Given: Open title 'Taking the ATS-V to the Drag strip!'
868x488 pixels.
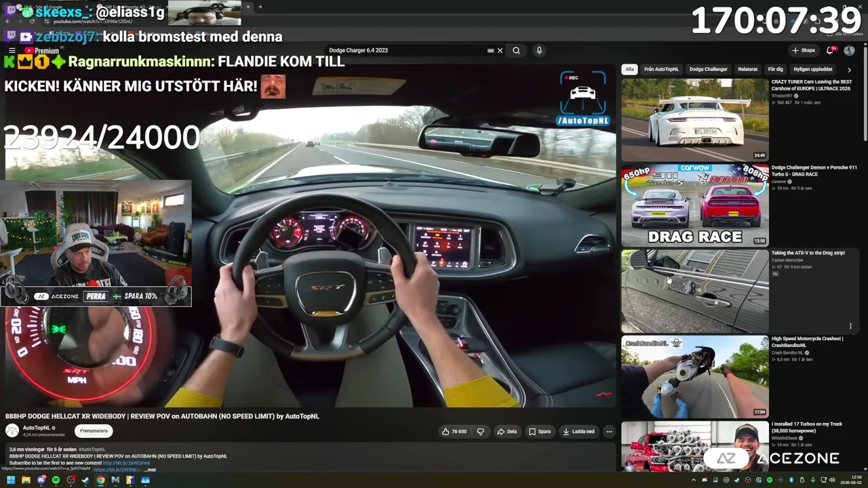Looking at the screenshot, I should 808,253.
